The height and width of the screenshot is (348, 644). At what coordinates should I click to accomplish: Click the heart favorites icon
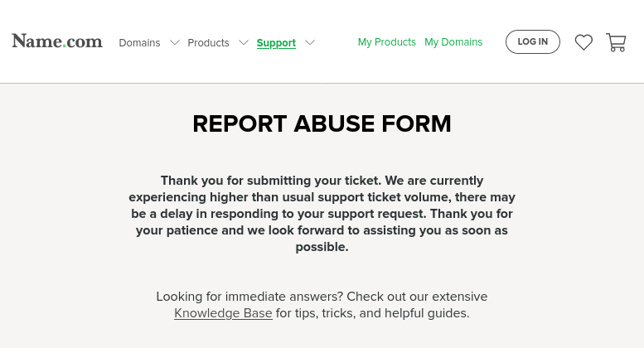[x=583, y=42]
